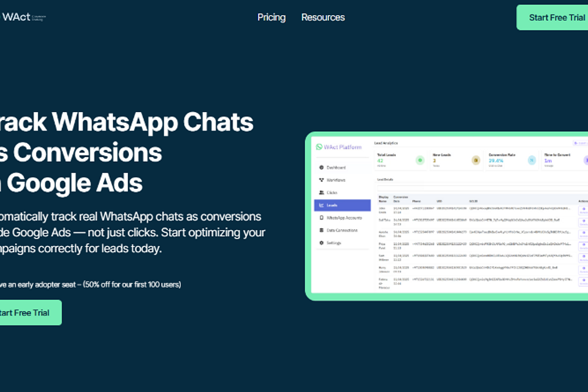
Task: Click Start Free Trial in the navigation bar
Action: pos(553,17)
